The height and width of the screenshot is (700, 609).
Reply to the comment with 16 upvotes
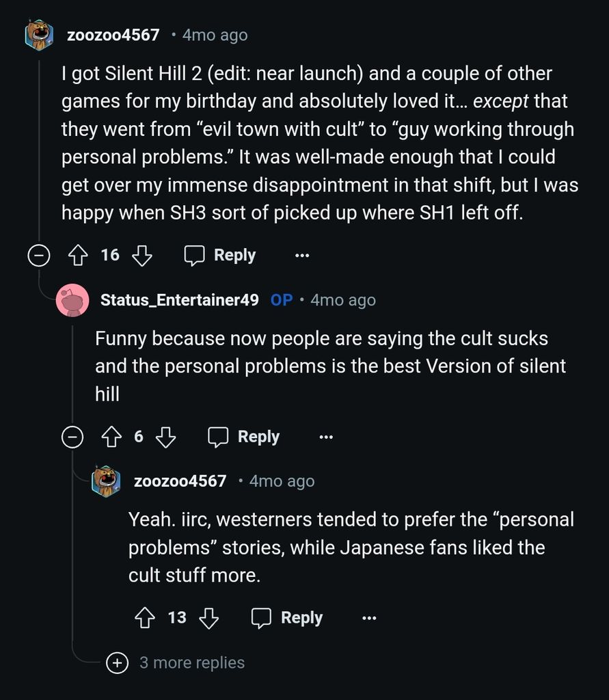pos(220,256)
